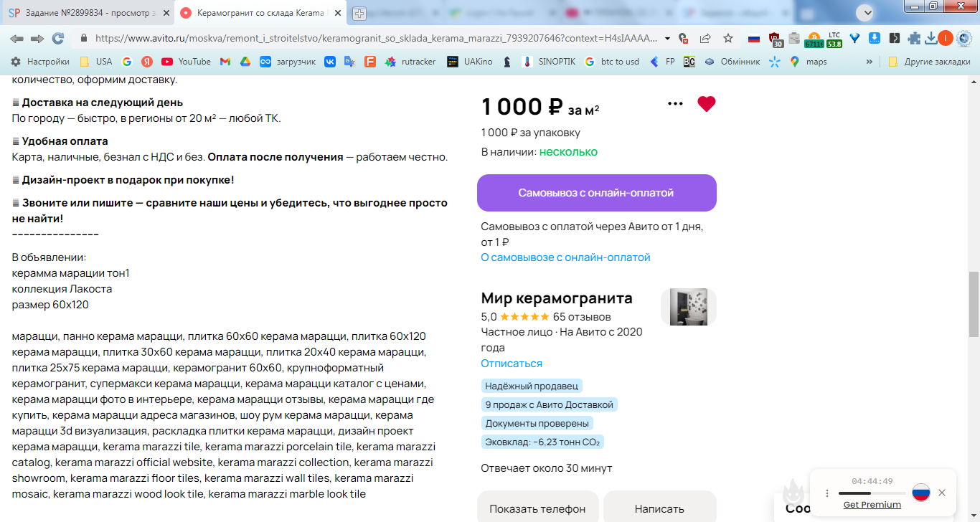Open the 65 отзывов reviews link

click(582, 317)
